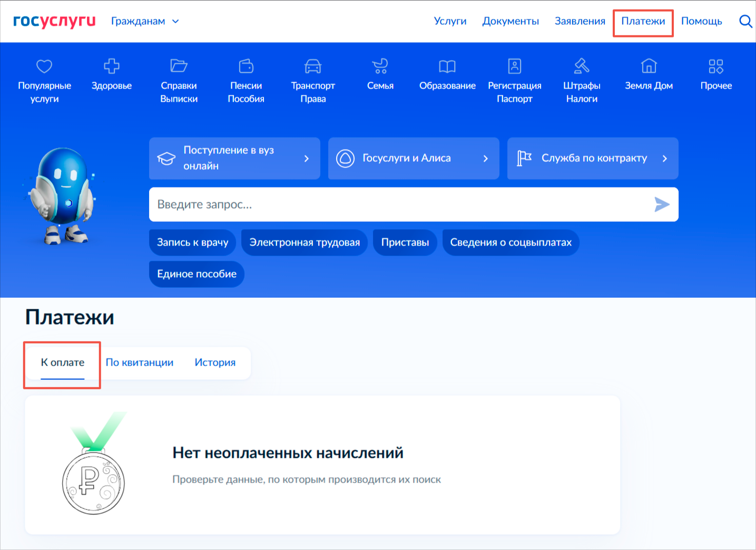Open the Поступление в вуз онлайн banner
The image size is (756, 550).
[234, 159]
